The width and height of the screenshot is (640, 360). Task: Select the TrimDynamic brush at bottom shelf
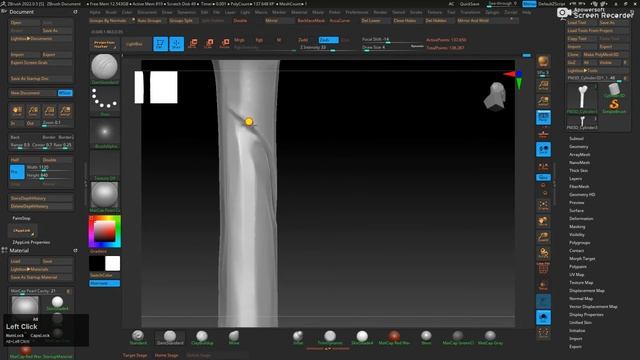pyautogui.click(x=330, y=338)
